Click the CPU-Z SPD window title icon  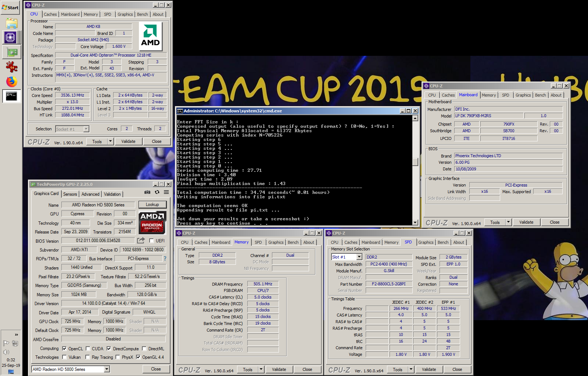[329, 233]
